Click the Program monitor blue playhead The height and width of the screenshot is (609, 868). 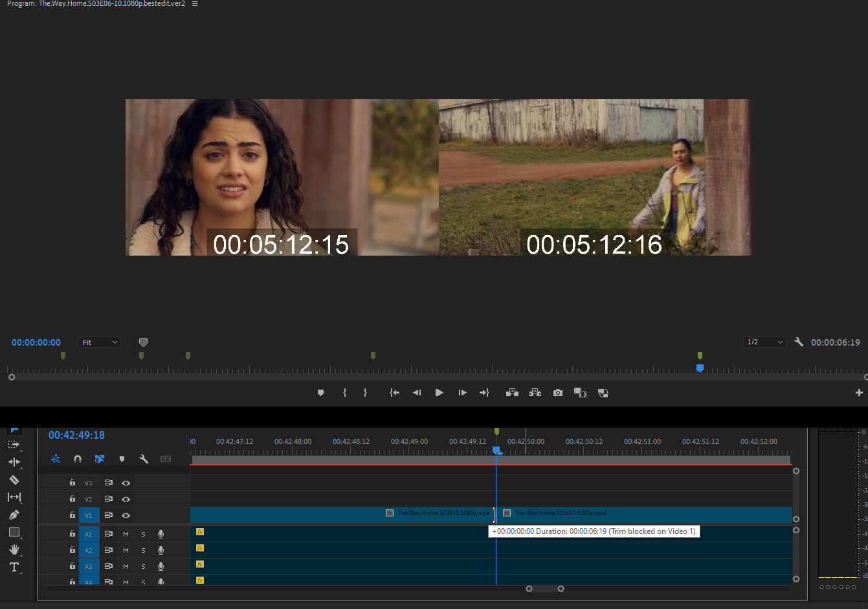(700, 368)
